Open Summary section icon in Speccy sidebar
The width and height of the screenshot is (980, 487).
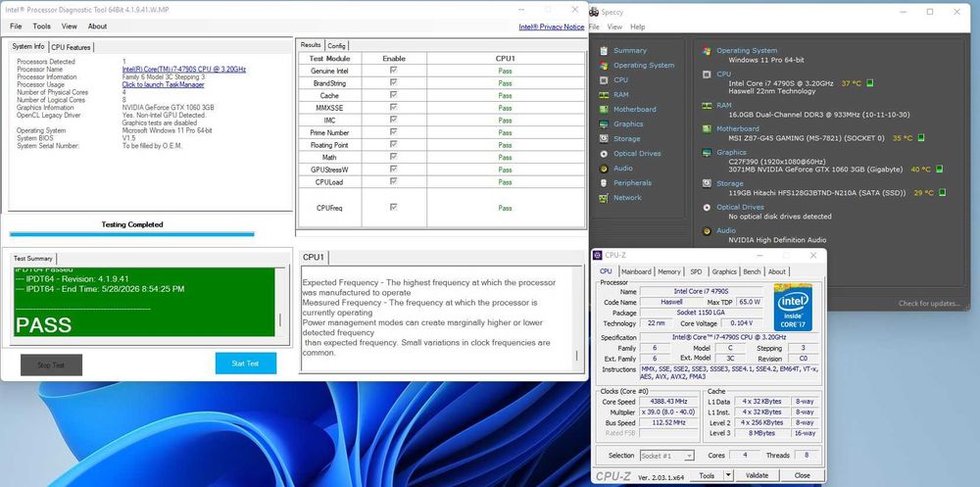click(603, 51)
